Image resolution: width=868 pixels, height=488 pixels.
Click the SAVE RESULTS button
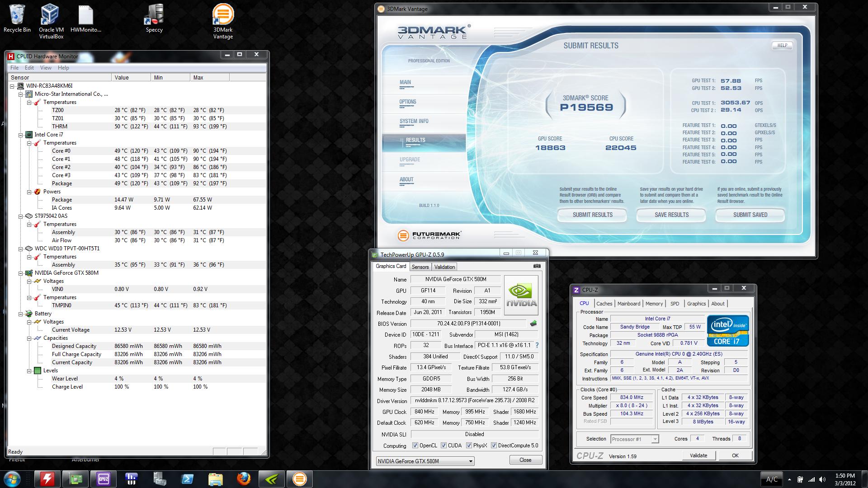point(671,215)
